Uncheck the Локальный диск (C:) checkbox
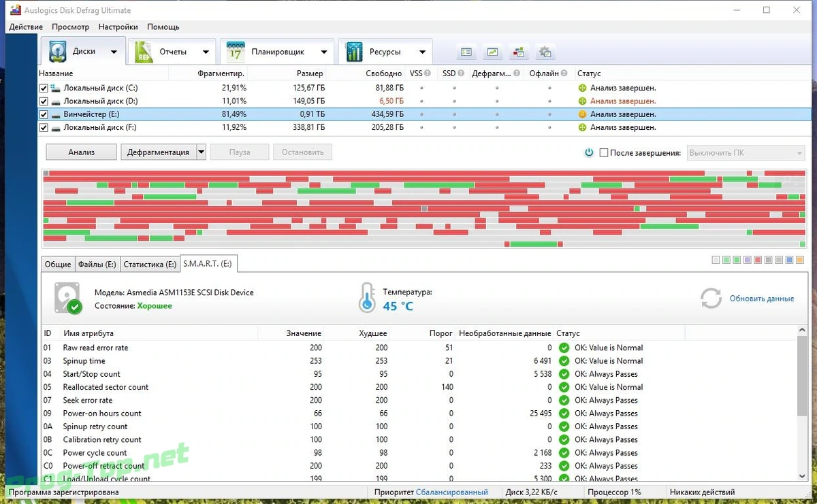 tap(44, 88)
